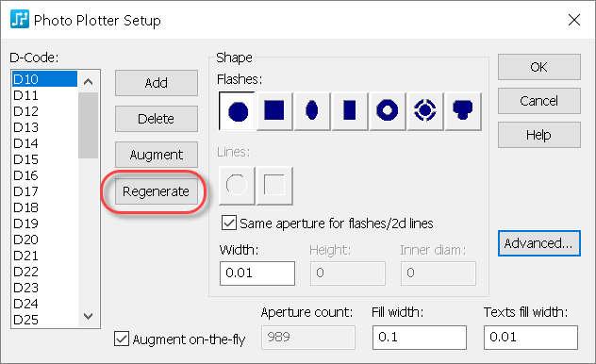Click the Regenerate button
Screen dimensions: 596x364
(x=157, y=191)
